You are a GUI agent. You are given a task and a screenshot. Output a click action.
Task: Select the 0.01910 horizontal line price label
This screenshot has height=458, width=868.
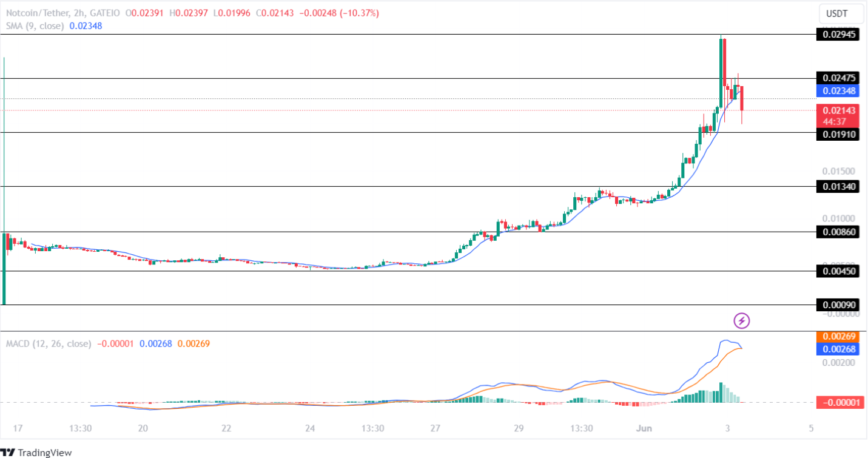point(839,134)
